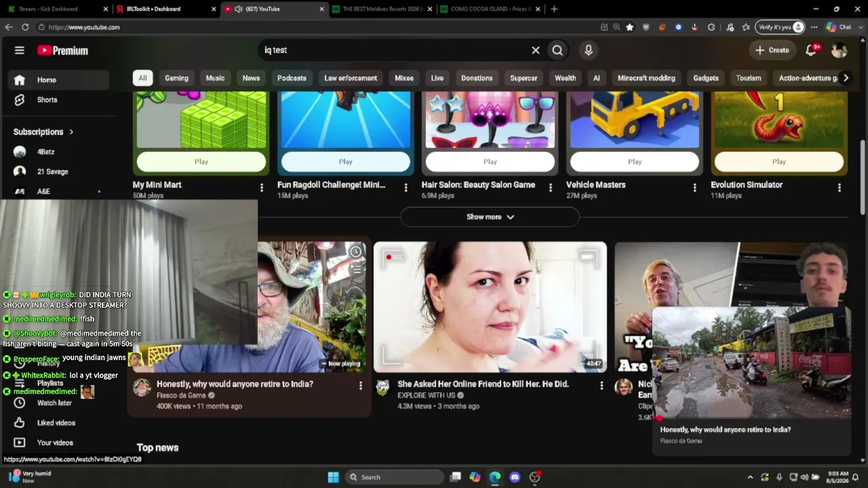This screenshot has height=488, width=868.
Task: Open YouTube account avatar menu
Action: pyautogui.click(x=839, y=50)
